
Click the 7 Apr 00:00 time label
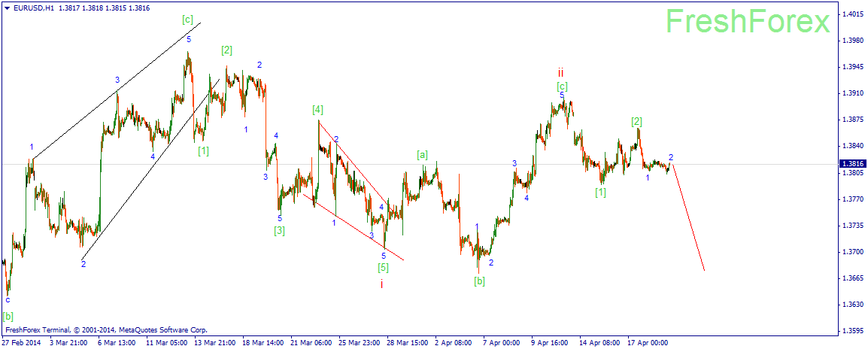click(502, 343)
